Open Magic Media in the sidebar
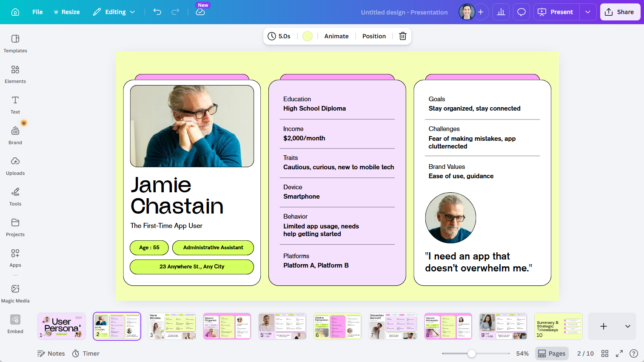The height and width of the screenshot is (362, 644). 15,293
